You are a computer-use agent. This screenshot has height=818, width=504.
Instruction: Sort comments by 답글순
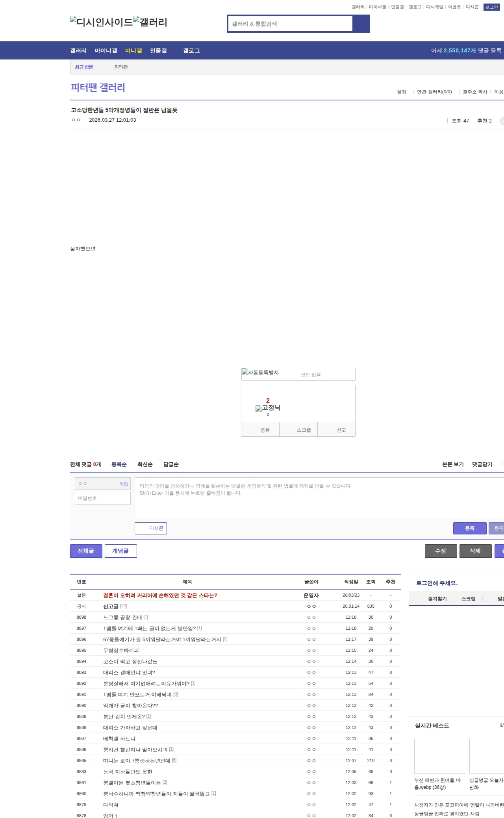171,464
